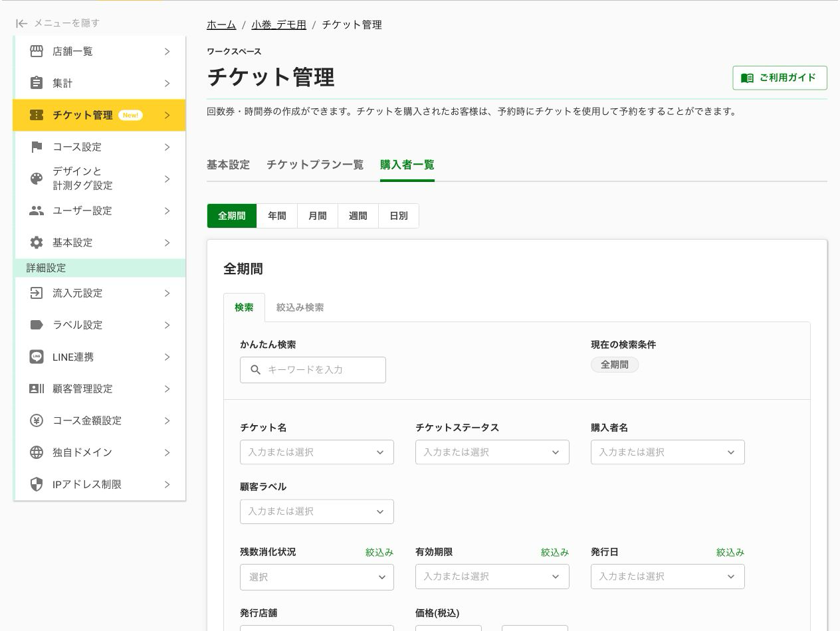Click the 基本設定 gear icon
840x631 pixels.
point(37,242)
